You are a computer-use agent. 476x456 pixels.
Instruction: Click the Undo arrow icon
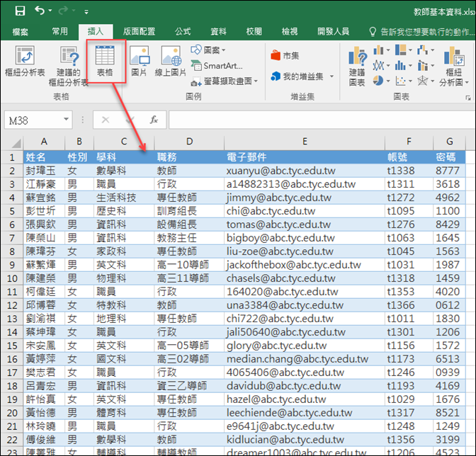tap(40, 11)
